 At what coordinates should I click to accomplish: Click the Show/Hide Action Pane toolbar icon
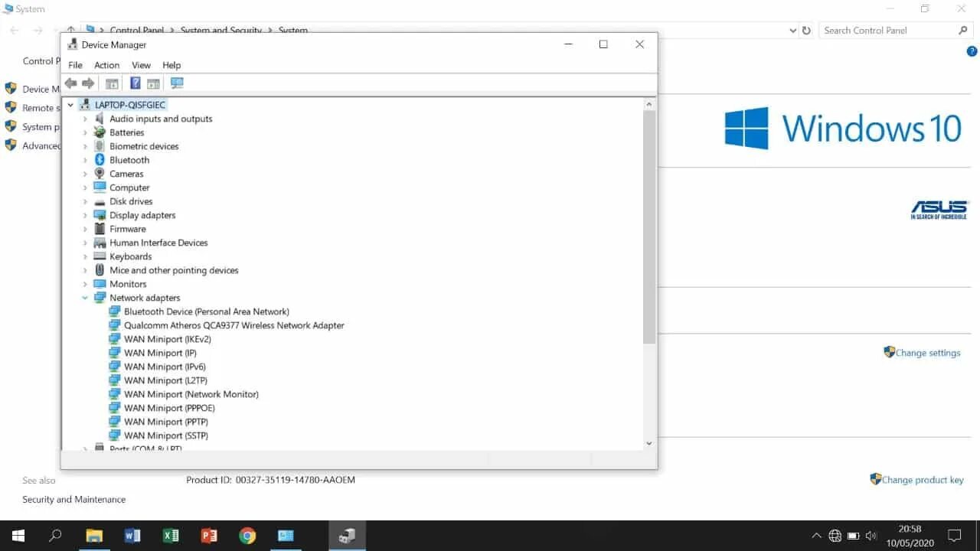click(x=153, y=83)
